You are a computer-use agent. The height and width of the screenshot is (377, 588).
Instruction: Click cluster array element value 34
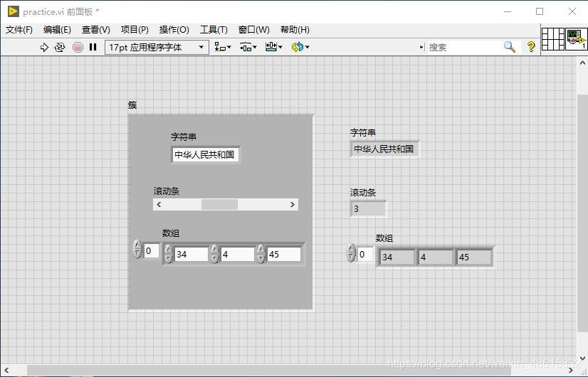point(191,254)
